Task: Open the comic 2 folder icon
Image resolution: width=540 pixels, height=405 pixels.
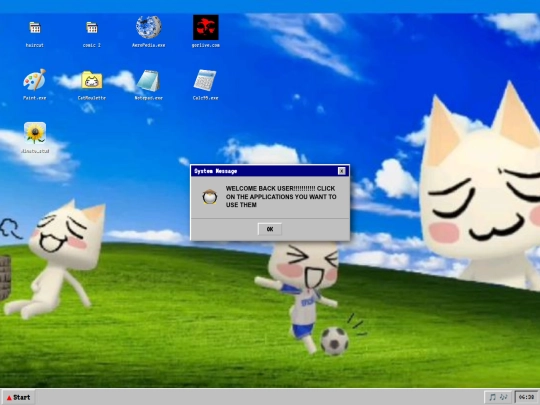Action: tap(92, 28)
